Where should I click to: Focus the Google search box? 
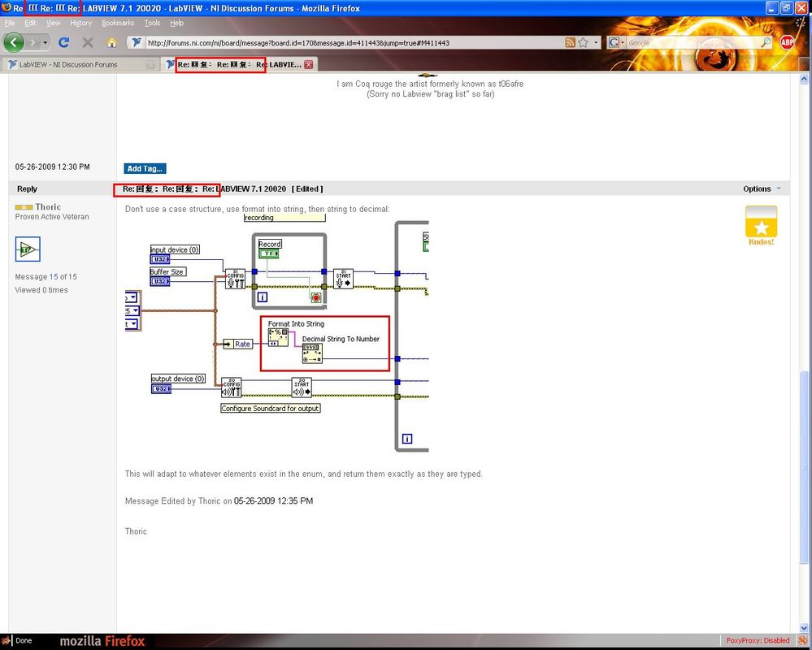coord(693,43)
